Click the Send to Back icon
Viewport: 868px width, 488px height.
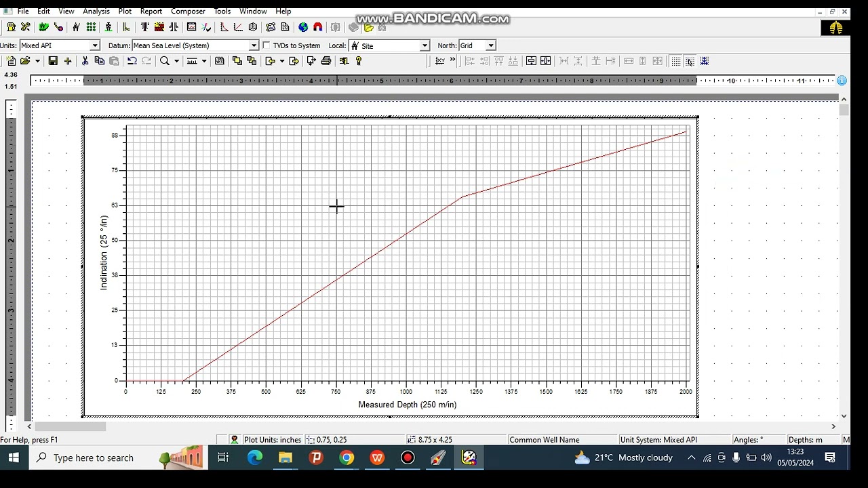[252, 61]
